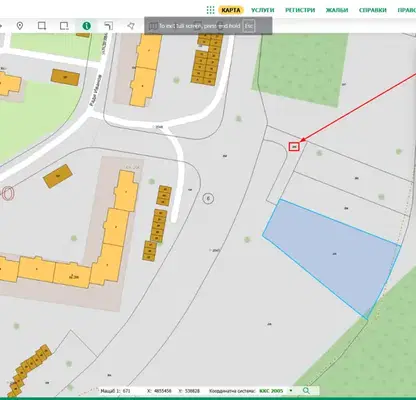416x400 pixels.
Task: Select the location pin tool
Action: [20, 26]
